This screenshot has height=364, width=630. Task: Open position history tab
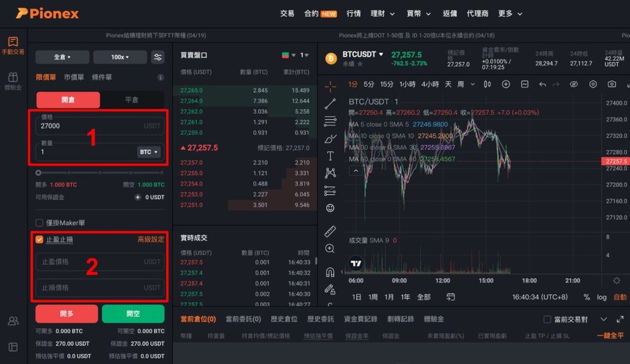(283, 319)
